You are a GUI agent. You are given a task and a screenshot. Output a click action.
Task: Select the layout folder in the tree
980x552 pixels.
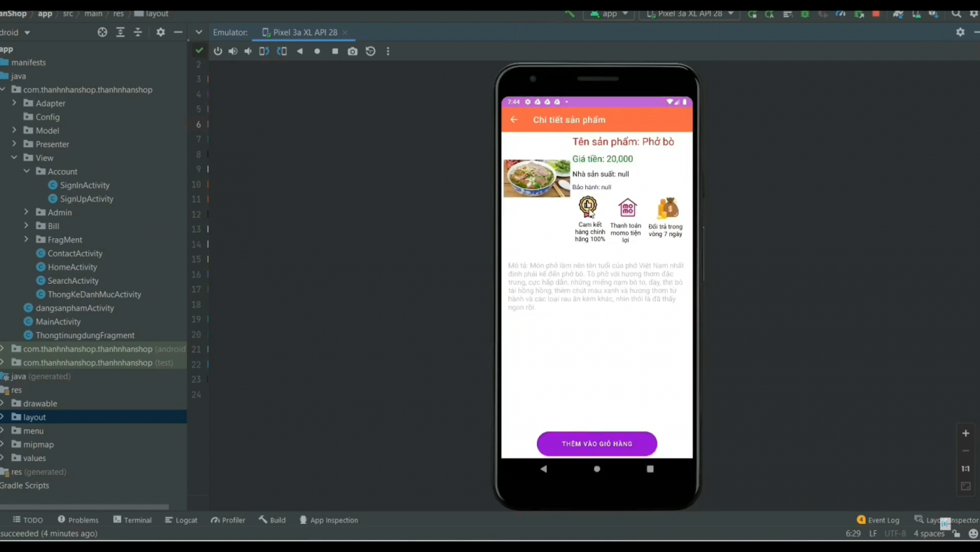coord(34,417)
